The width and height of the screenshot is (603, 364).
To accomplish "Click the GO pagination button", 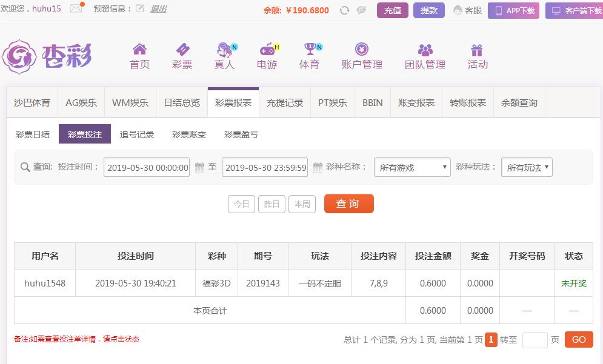I will click(x=579, y=339).
